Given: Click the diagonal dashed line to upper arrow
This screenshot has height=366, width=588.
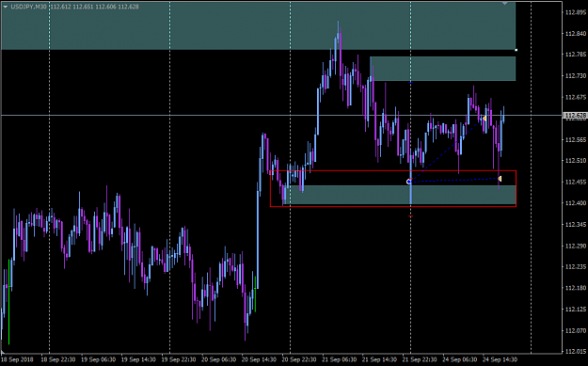Looking at the screenshot, I should 447,150.
